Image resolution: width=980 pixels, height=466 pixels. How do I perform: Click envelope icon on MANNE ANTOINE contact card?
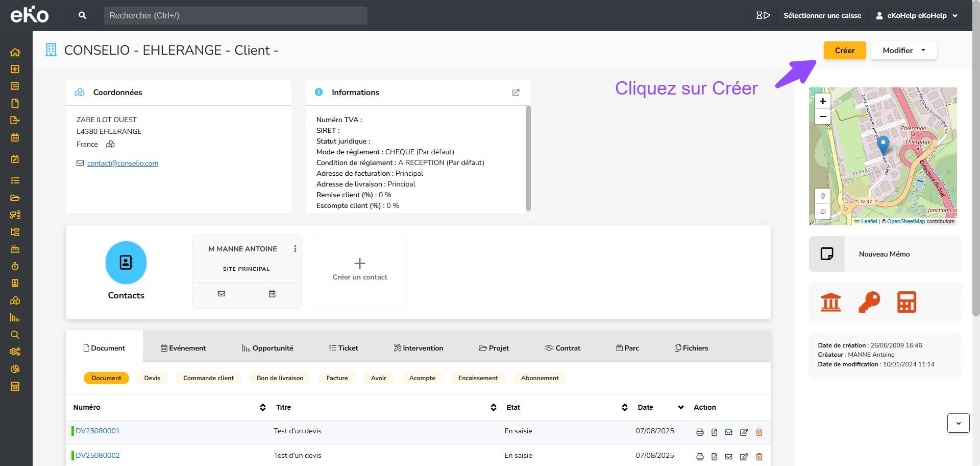coord(222,294)
